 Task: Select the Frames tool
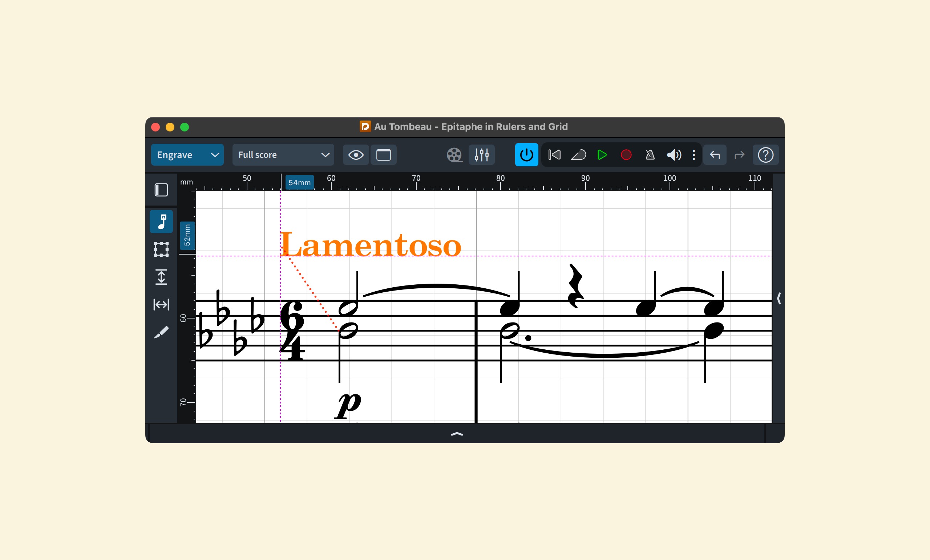161,249
